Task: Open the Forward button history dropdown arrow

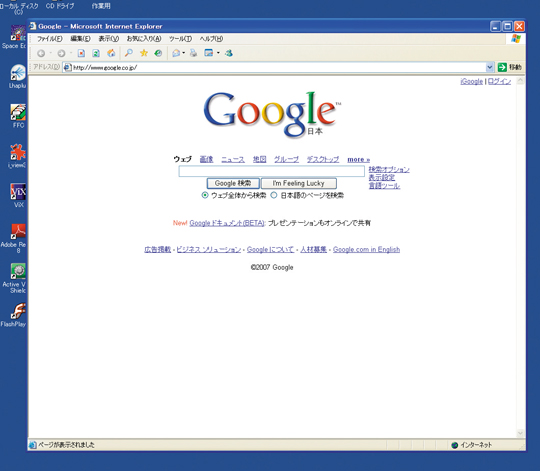Action: coord(71,53)
